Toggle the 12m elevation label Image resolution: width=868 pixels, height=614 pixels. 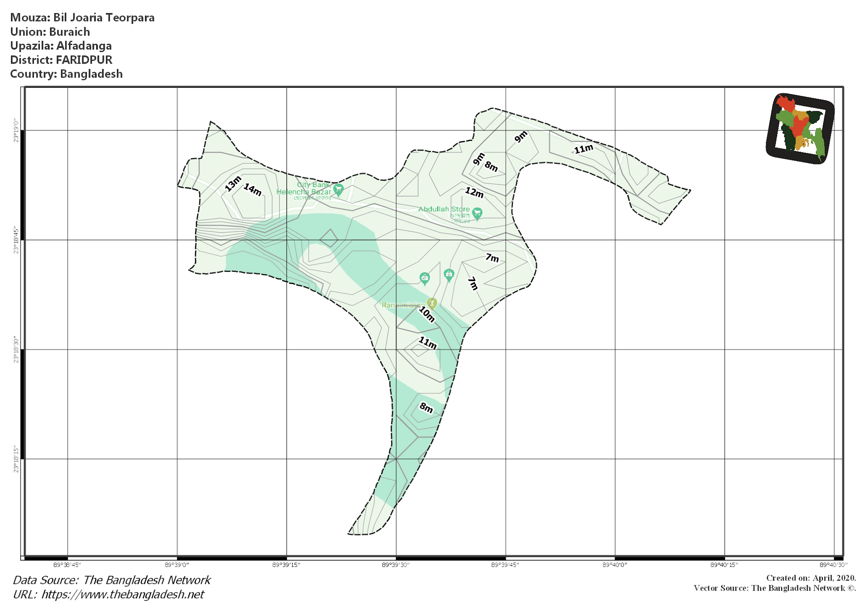click(x=473, y=193)
